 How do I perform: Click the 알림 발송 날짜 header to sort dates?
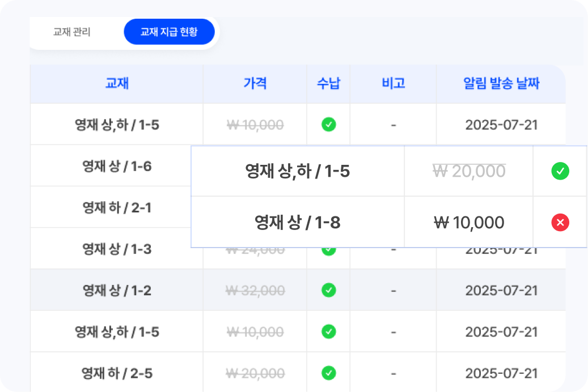click(x=501, y=83)
